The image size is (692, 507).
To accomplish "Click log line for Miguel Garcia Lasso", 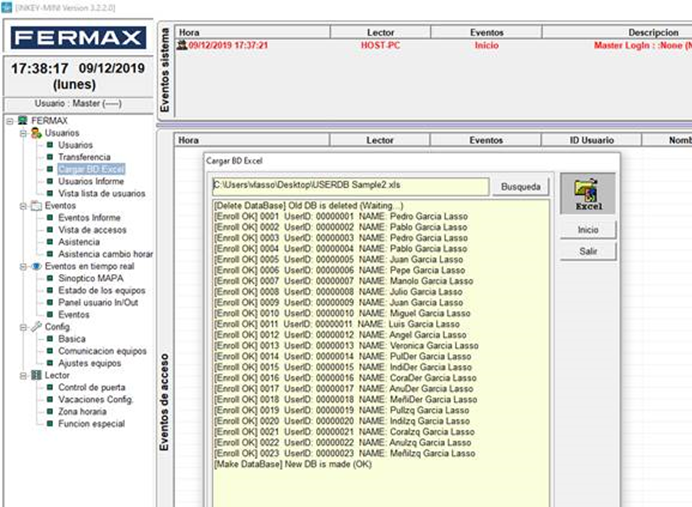I will pyautogui.click(x=342, y=313).
